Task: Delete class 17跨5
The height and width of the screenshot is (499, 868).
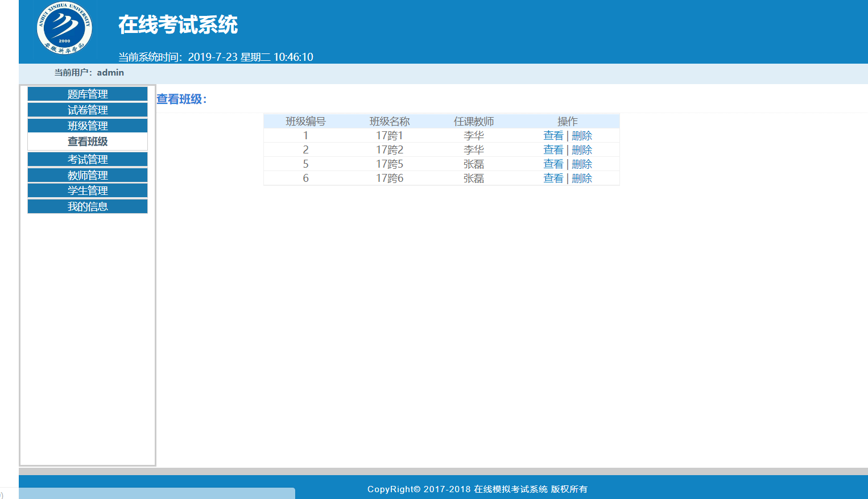Action: (582, 164)
